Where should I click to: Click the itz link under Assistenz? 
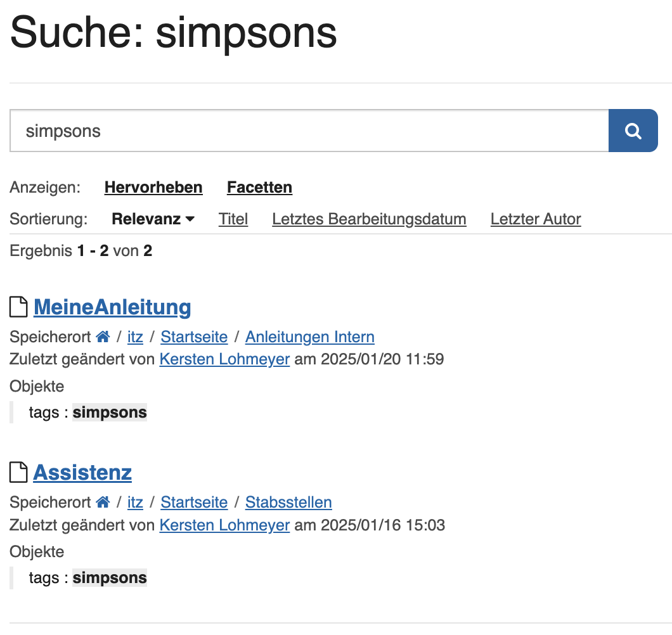pyautogui.click(x=135, y=502)
